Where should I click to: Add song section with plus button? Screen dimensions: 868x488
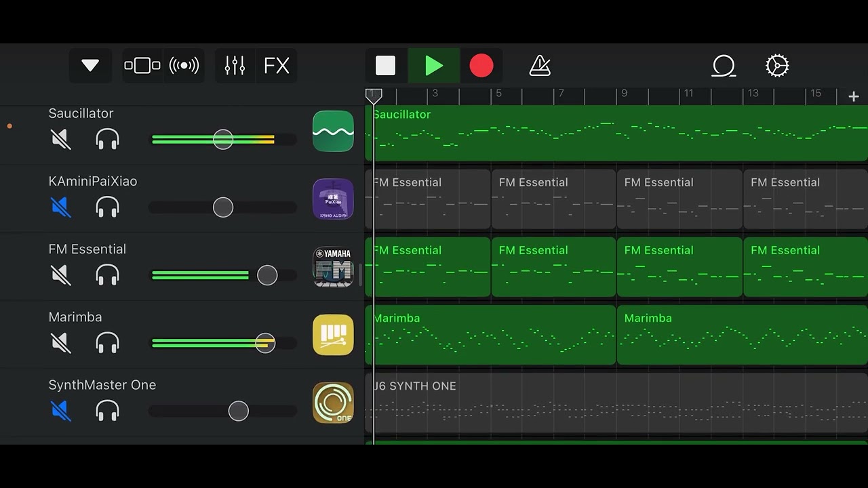(854, 97)
